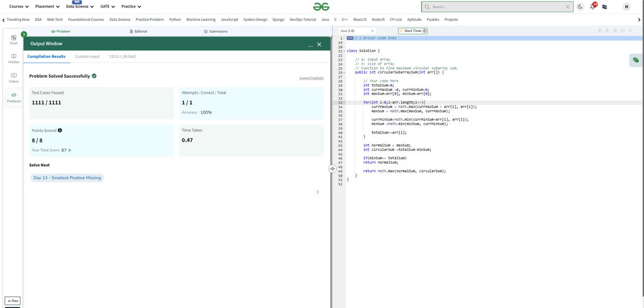Screen dimensions: 644x308
Task: Click small chevron below Solve Next
Action: point(317,192)
